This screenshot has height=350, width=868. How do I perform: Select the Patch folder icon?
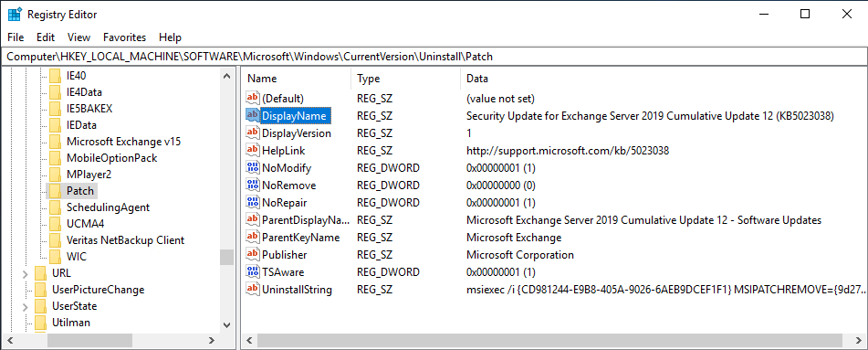click(x=54, y=191)
